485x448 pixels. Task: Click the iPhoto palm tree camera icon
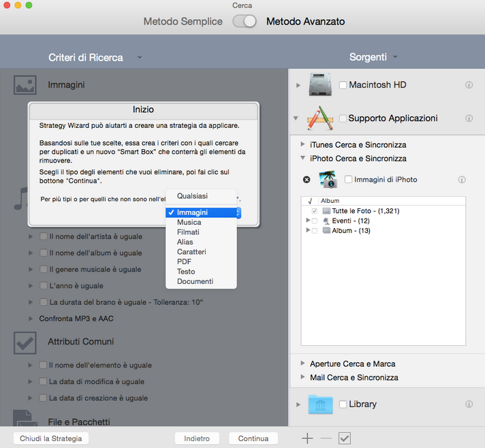[x=328, y=179]
